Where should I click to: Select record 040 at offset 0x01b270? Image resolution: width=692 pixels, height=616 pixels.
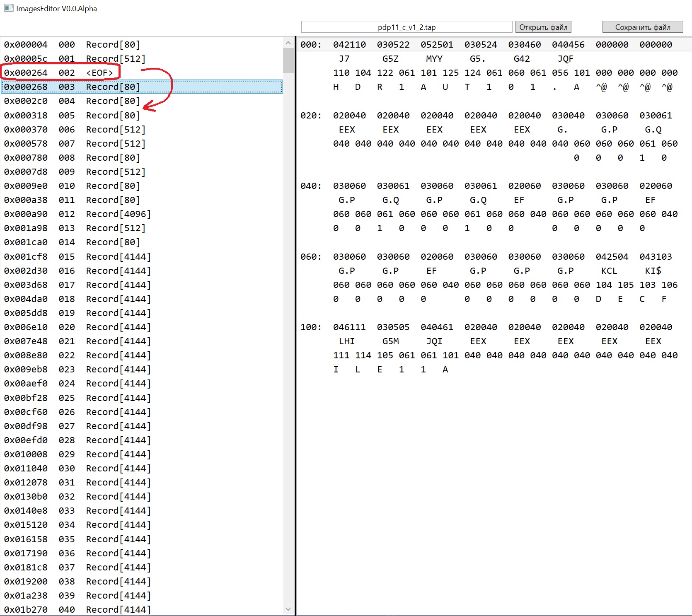click(77, 609)
